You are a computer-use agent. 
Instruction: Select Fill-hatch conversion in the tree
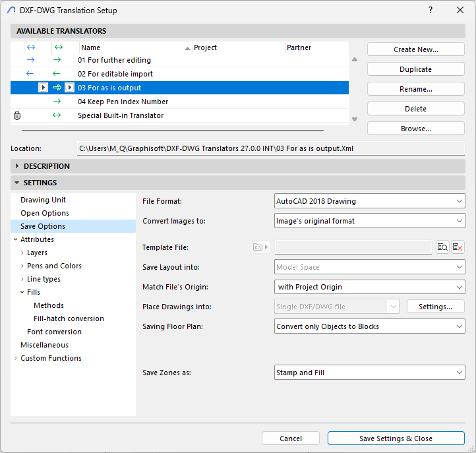point(69,318)
